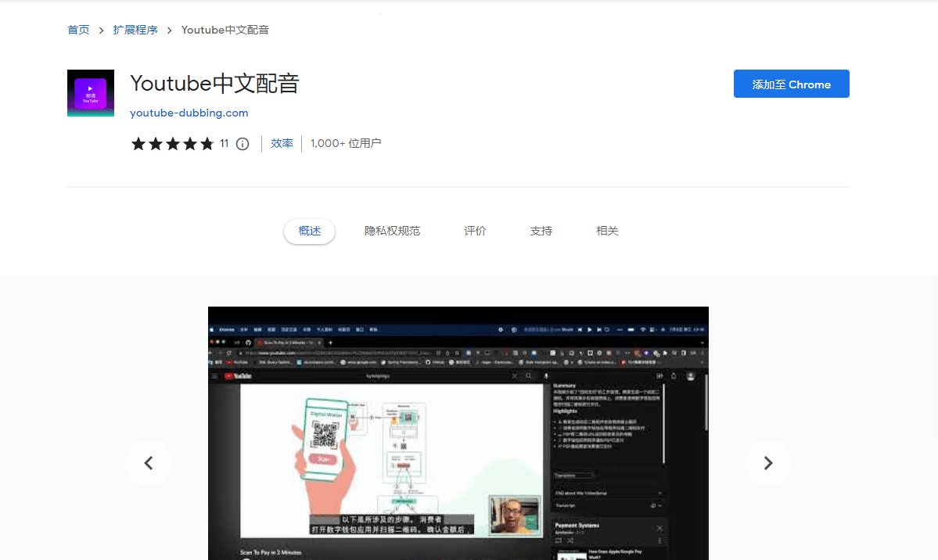Select the 支持 tab
This screenshot has width=938, height=560.
pyautogui.click(x=541, y=231)
